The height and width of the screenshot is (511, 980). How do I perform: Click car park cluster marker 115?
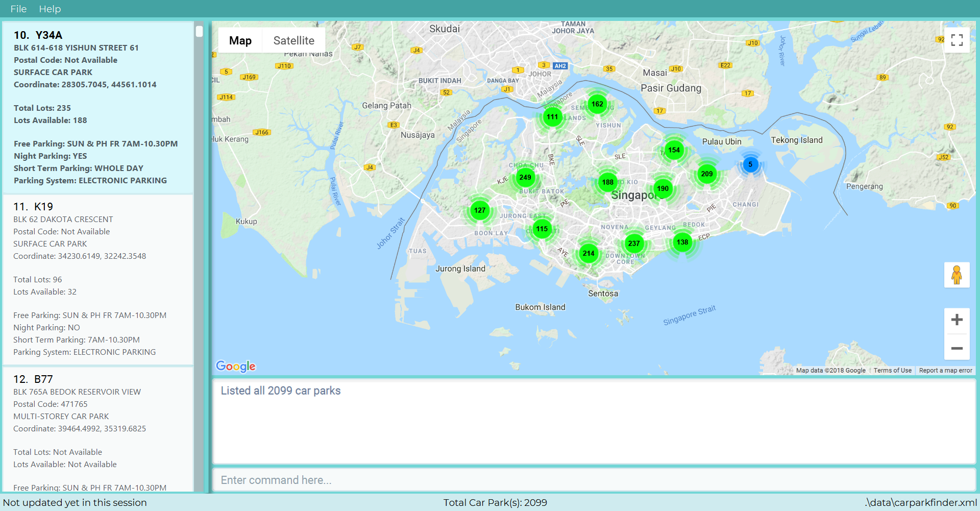(542, 229)
